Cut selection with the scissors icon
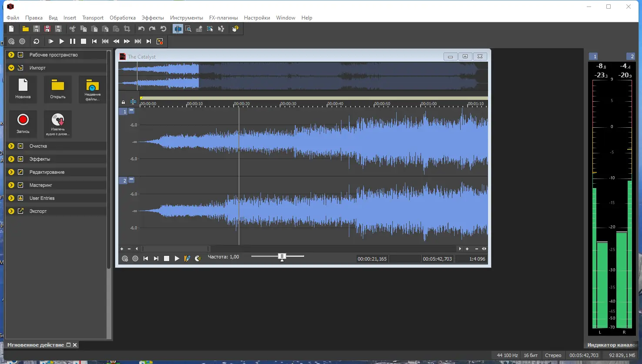642x364 pixels. (x=73, y=29)
